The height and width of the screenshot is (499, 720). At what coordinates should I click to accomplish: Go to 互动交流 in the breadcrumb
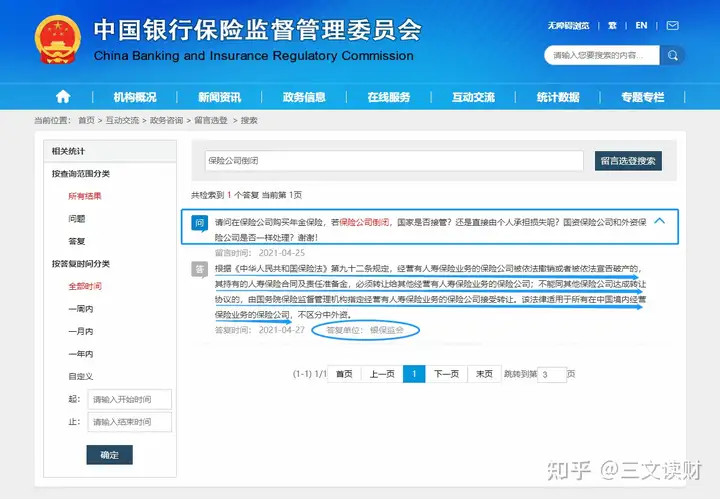pyautogui.click(x=122, y=120)
